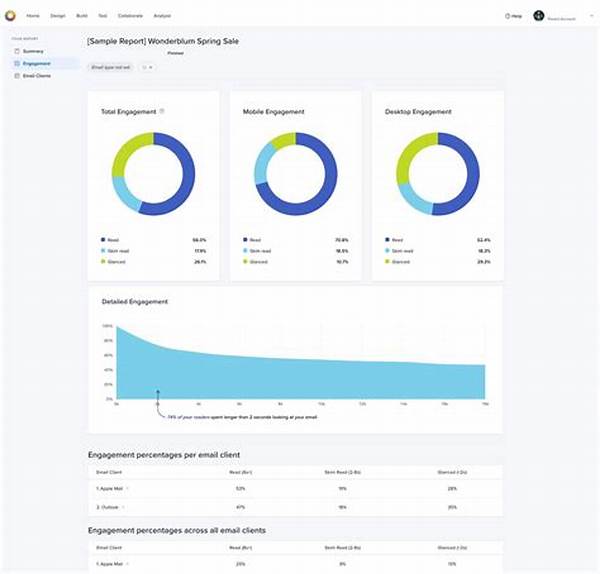Image resolution: width=600 pixels, height=574 pixels.
Task: Click the Help icon in the top bar
Action: coord(508,16)
